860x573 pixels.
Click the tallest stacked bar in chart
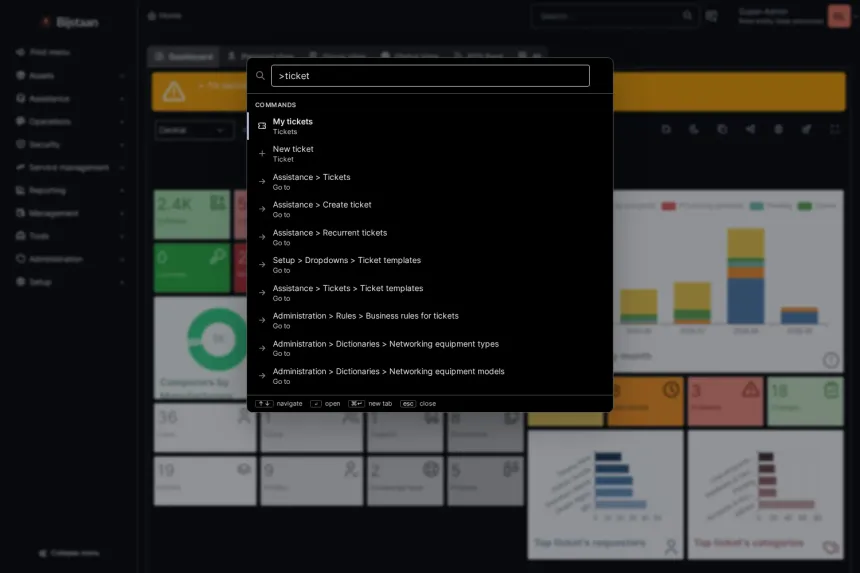pos(745,276)
